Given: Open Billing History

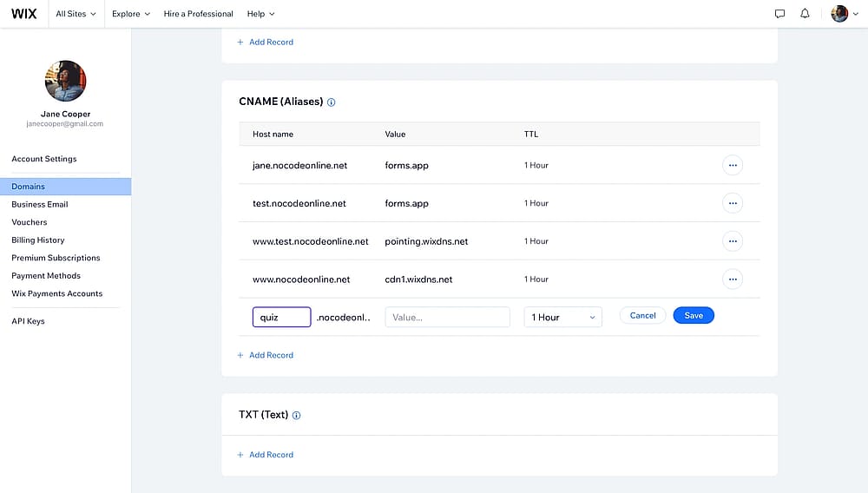Looking at the screenshot, I should 38,240.
